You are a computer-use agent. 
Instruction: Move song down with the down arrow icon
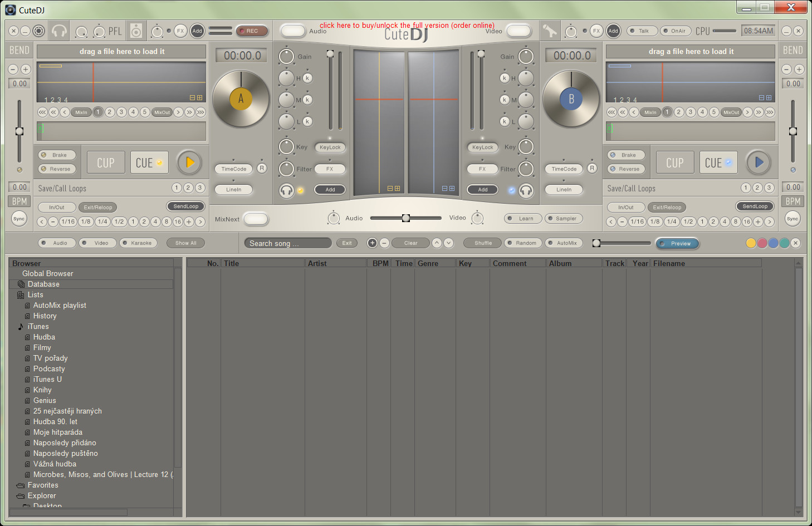[x=448, y=243]
